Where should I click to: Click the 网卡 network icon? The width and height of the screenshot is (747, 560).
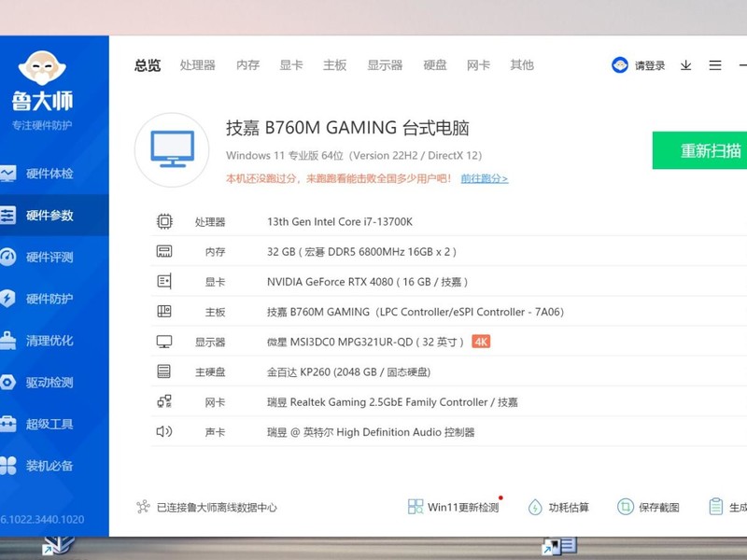pyautogui.click(x=164, y=401)
